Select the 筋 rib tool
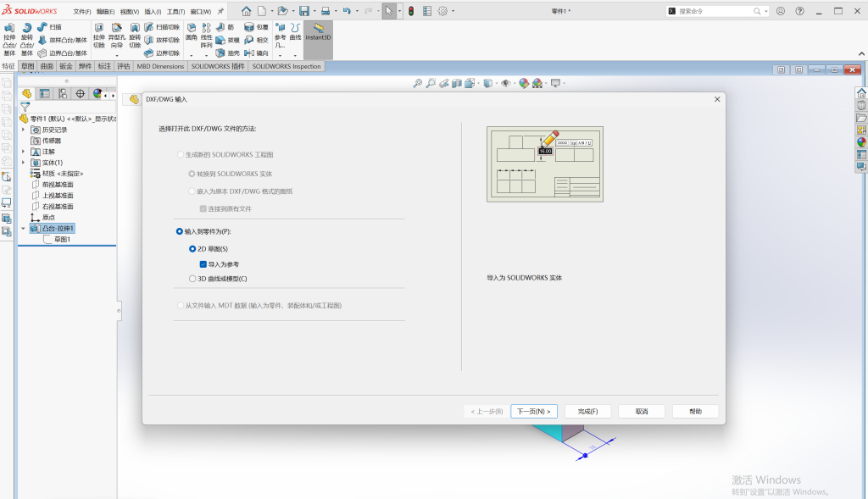Screen dimensions: 868x499 point(225,26)
